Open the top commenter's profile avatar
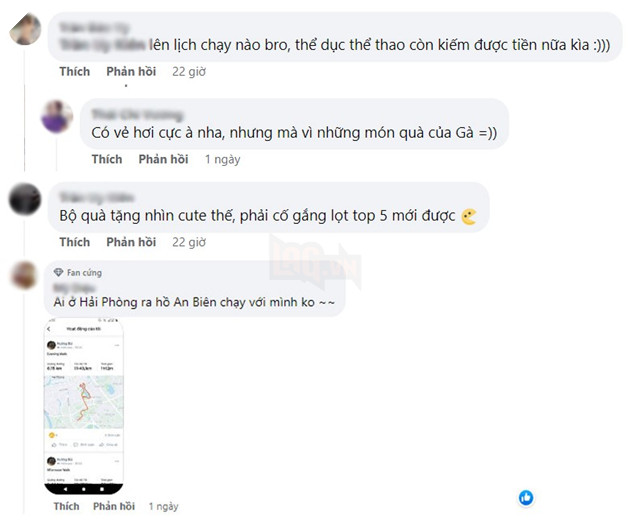 (25, 29)
